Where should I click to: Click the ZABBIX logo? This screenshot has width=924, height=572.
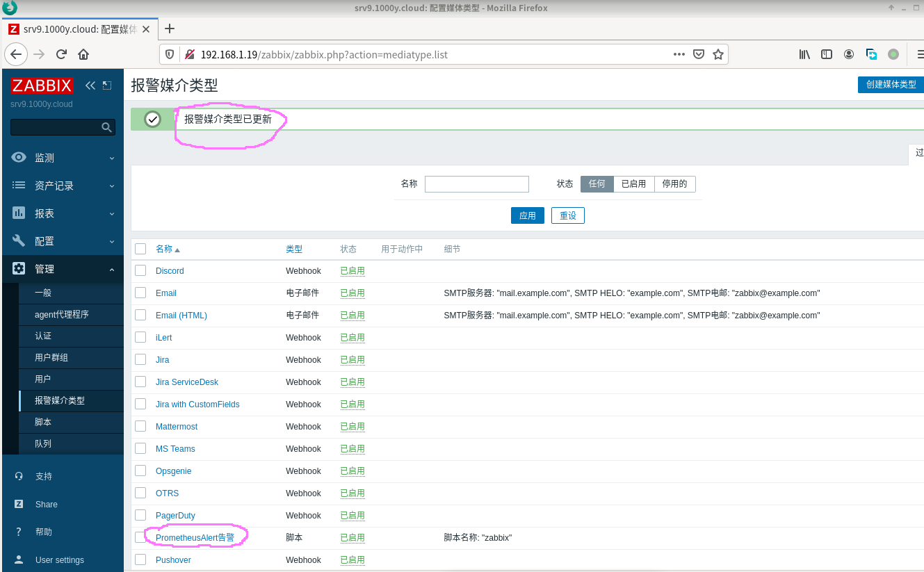tap(42, 85)
